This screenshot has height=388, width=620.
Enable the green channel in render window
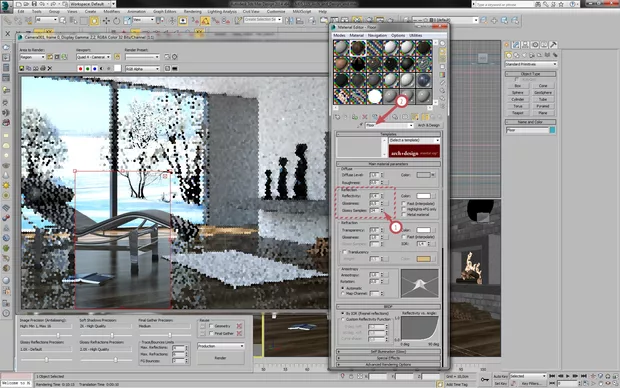pyautogui.click(x=88, y=69)
